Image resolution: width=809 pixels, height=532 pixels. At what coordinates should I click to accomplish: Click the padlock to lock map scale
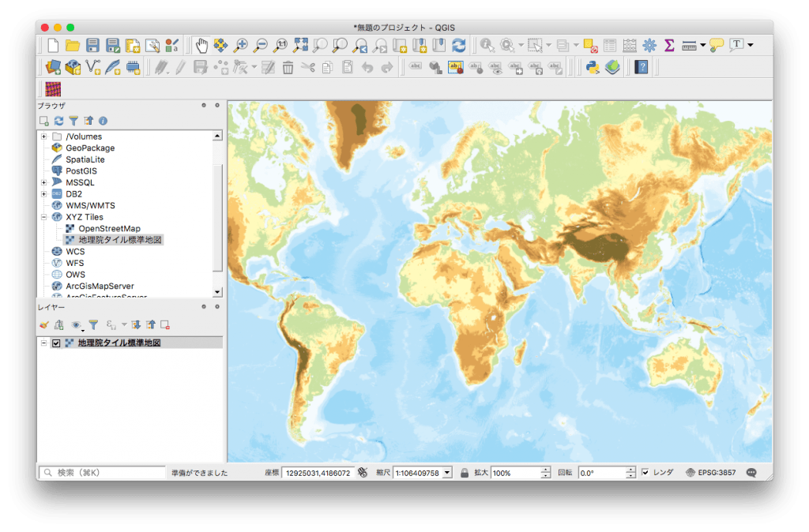[x=465, y=471]
